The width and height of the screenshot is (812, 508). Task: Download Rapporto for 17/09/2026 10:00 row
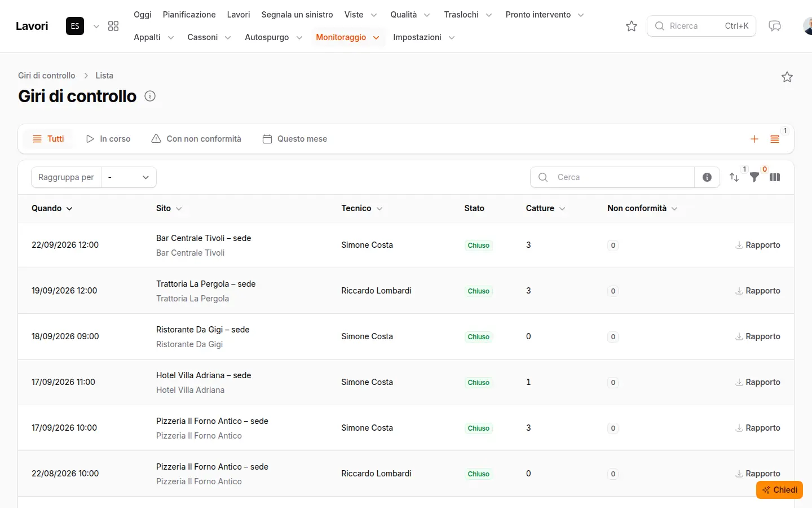(x=758, y=428)
